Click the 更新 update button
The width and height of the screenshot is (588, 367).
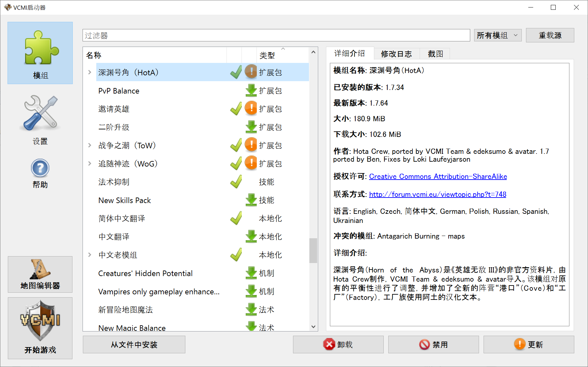(529, 345)
